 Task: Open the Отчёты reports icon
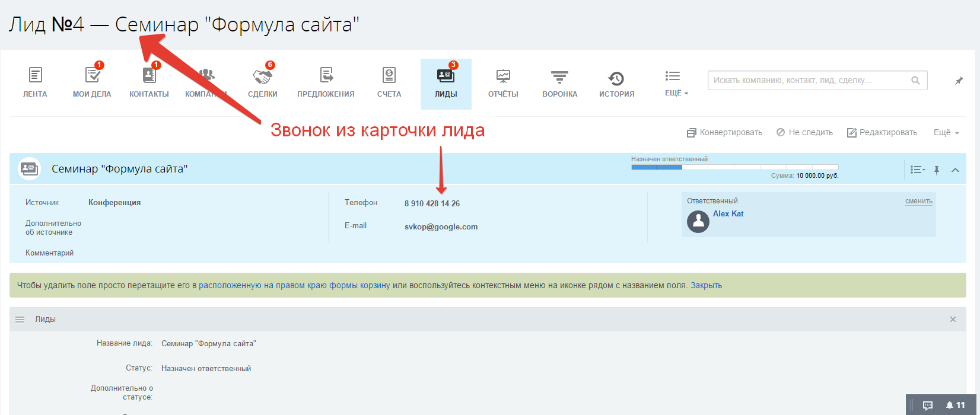pos(503,77)
